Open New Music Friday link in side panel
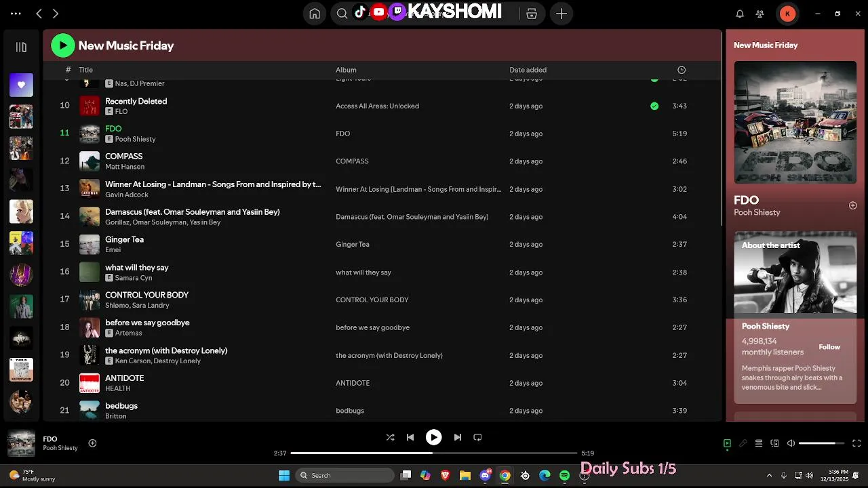 point(766,45)
